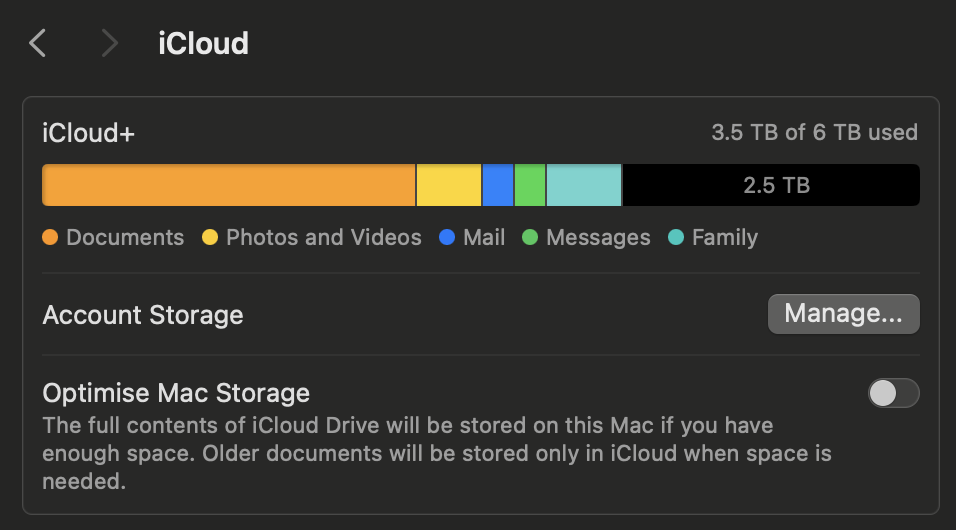
Task: Click the yellow Photos storage bar segment
Action: click(448, 185)
